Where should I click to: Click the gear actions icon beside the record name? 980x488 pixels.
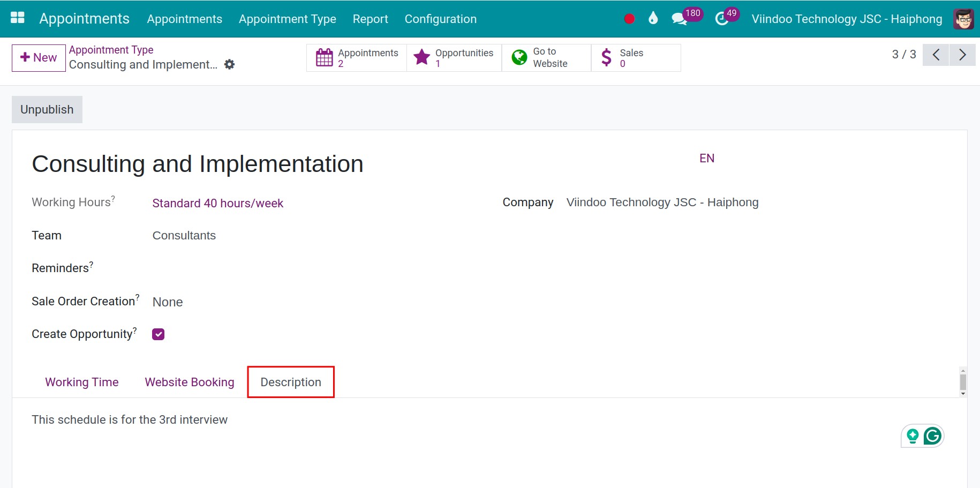[x=230, y=64]
